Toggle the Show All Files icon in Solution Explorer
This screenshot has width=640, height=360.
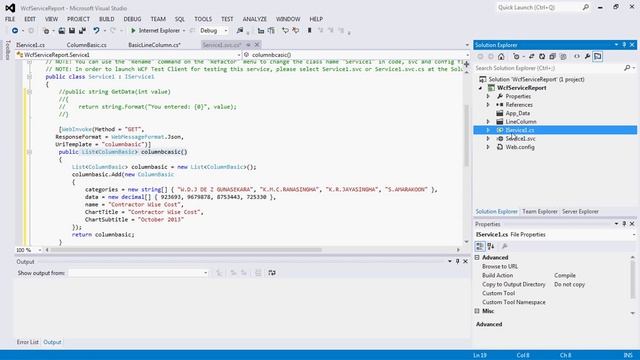point(563,57)
